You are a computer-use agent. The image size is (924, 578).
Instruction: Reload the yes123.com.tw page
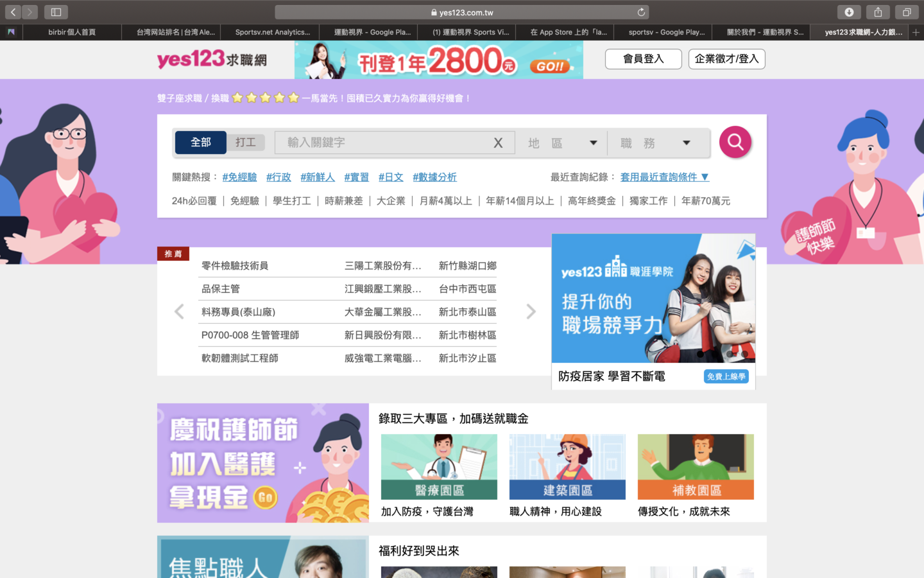pyautogui.click(x=640, y=12)
